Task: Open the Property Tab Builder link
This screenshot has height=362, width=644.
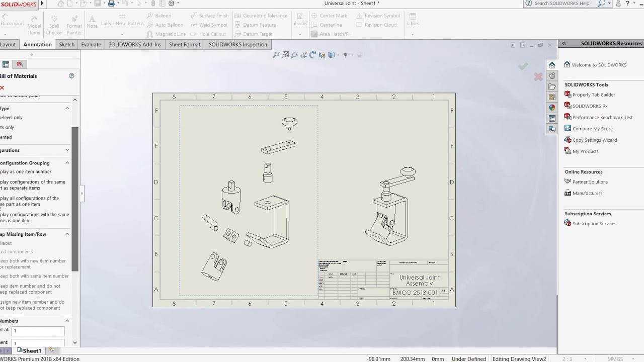Action: (x=594, y=95)
